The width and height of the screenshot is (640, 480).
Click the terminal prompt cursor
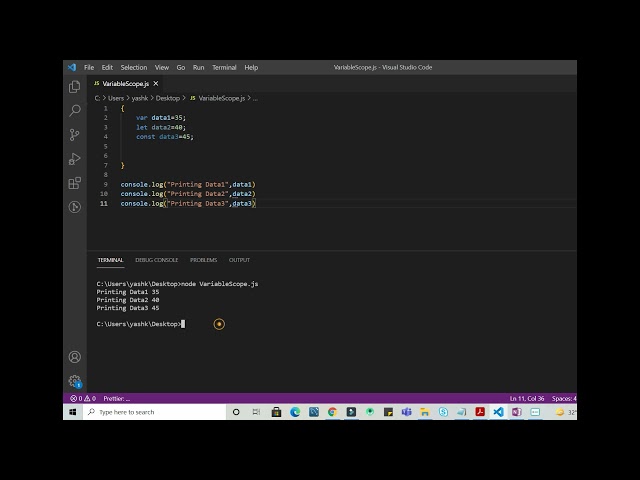183,324
